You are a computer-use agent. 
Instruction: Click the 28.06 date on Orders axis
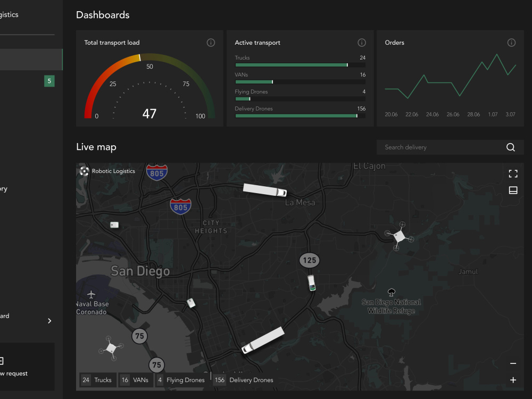(x=473, y=114)
